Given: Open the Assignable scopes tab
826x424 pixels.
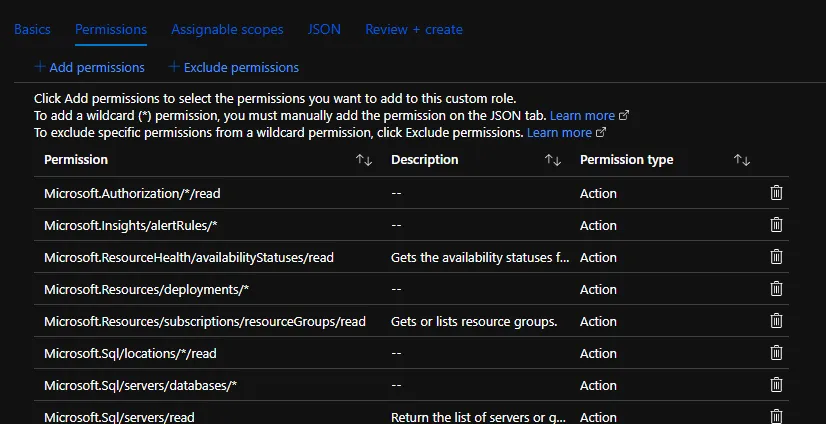Looking at the screenshot, I should 227,30.
